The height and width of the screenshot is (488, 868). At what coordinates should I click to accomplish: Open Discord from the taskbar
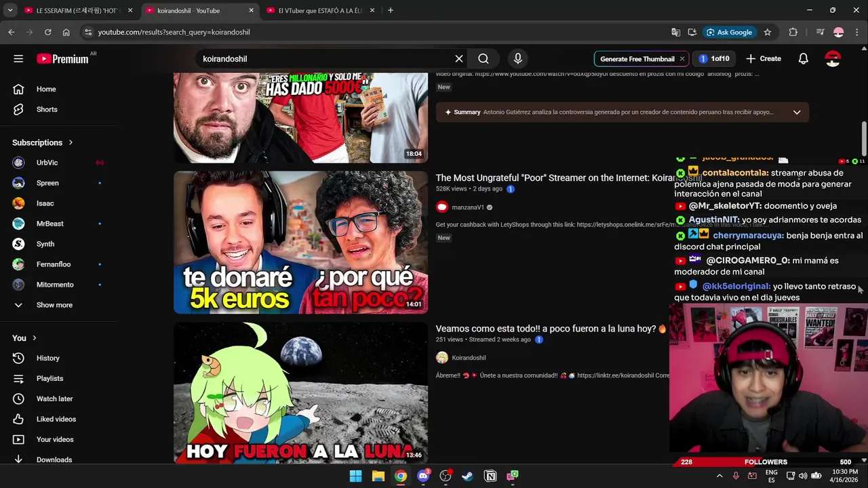coord(423,476)
